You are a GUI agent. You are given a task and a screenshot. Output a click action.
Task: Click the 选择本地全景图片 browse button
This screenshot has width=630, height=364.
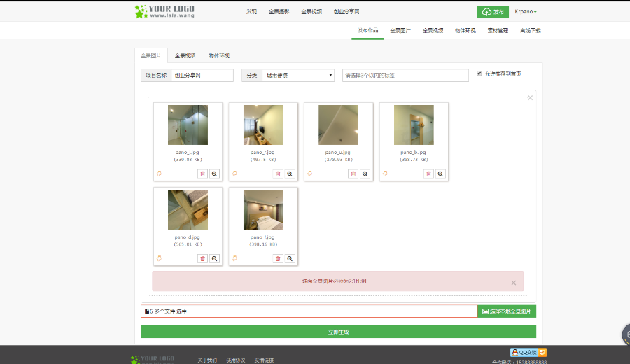(x=507, y=311)
